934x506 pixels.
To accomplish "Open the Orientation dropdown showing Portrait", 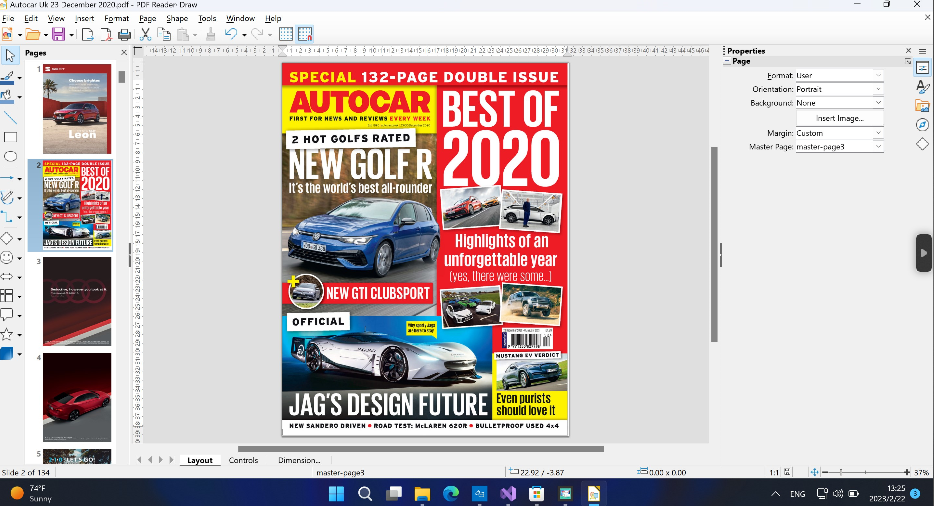I will 839,89.
